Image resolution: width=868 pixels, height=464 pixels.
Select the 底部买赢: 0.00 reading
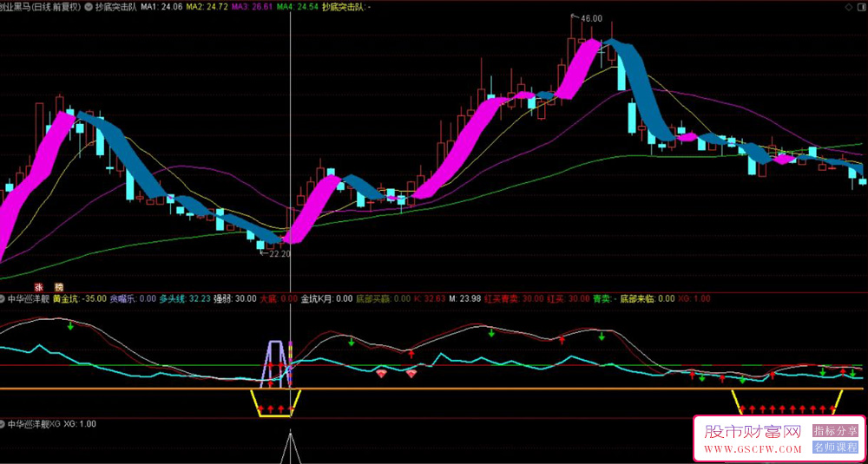click(x=384, y=298)
